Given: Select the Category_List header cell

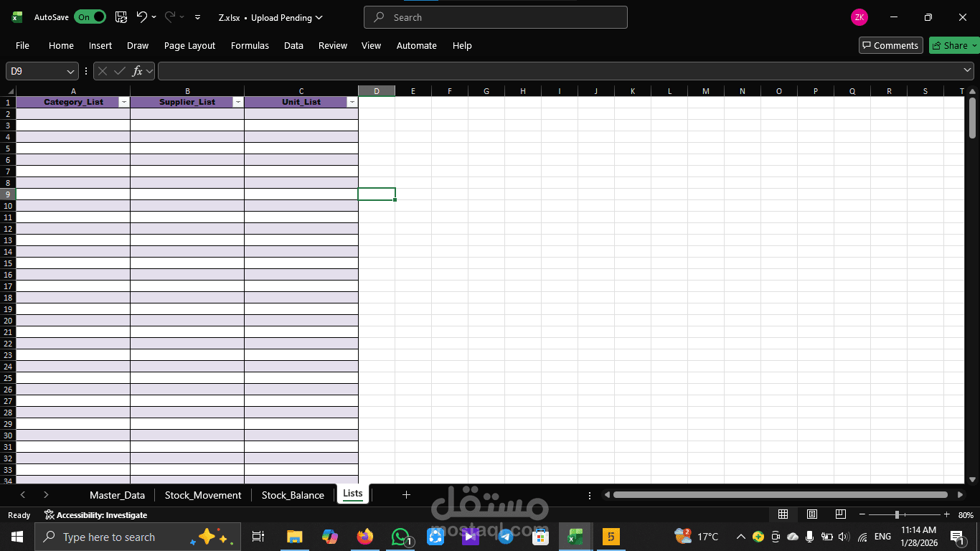Looking at the screenshot, I should tap(73, 102).
